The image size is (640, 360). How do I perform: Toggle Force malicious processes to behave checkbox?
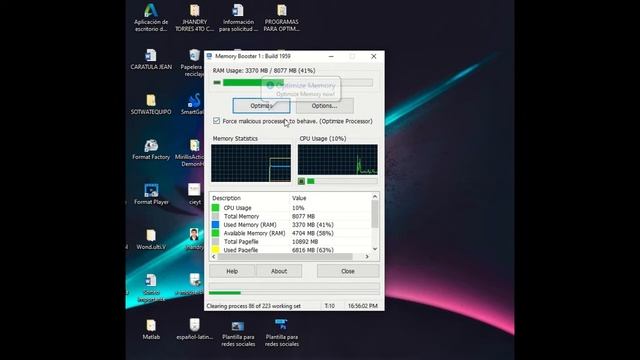(x=216, y=121)
